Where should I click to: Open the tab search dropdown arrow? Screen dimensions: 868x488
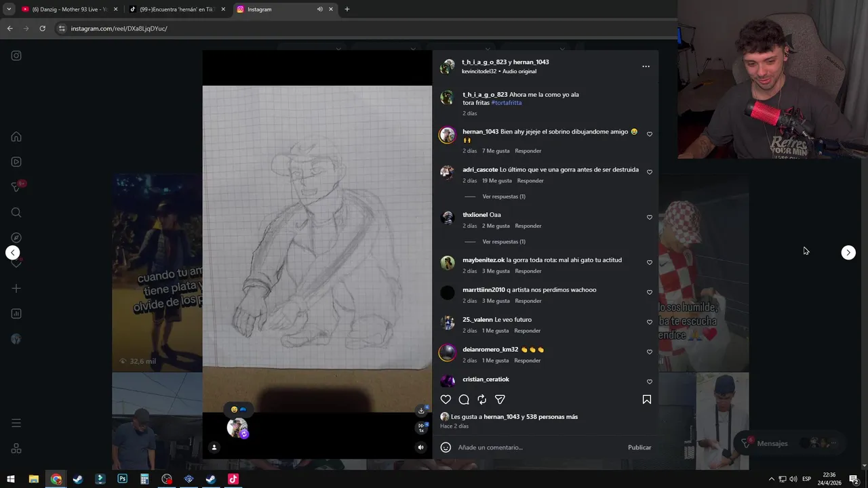[x=9, y=9]
